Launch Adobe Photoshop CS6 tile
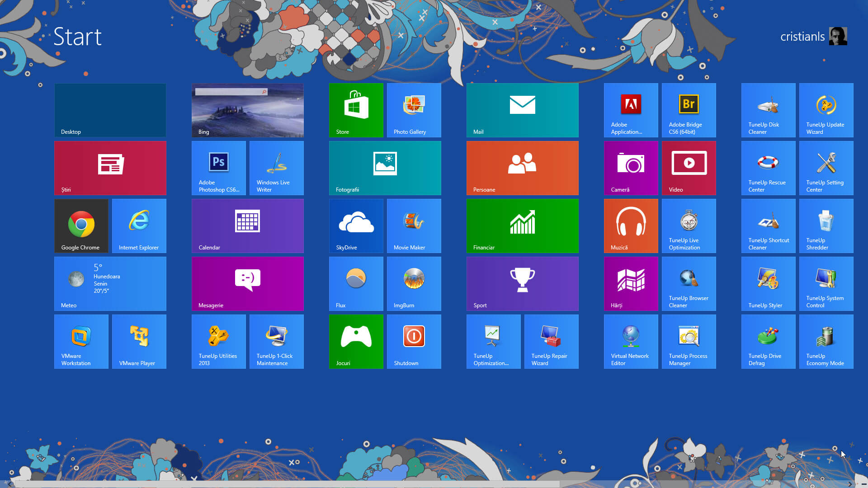 218,168
